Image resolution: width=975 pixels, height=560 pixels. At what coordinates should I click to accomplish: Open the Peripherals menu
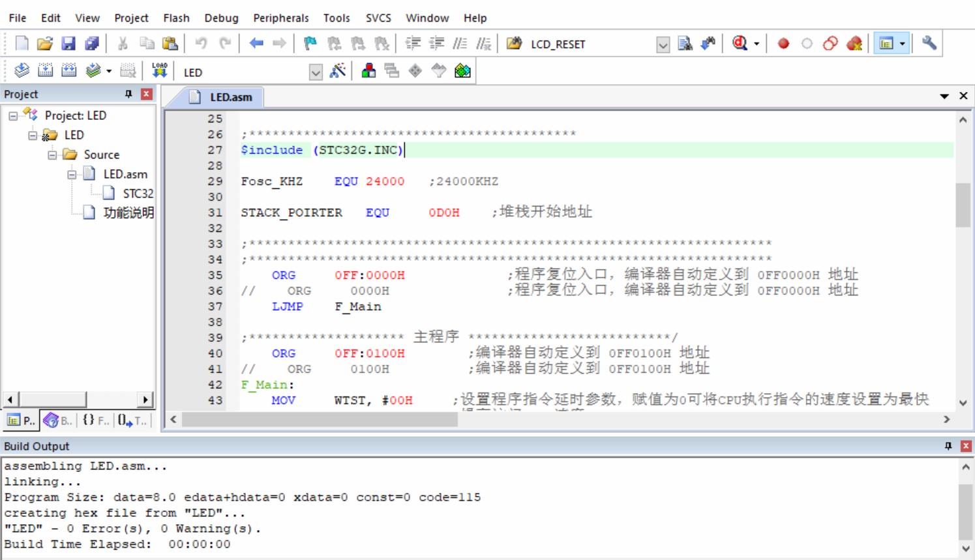pos(280,18)
